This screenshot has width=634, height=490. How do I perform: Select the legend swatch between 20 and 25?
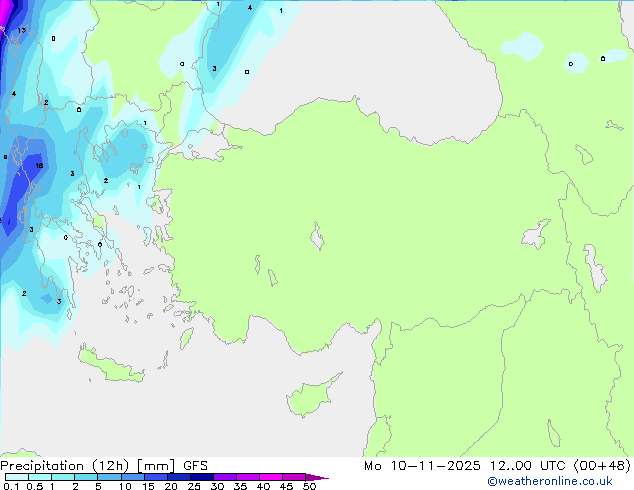coord(179,477)
